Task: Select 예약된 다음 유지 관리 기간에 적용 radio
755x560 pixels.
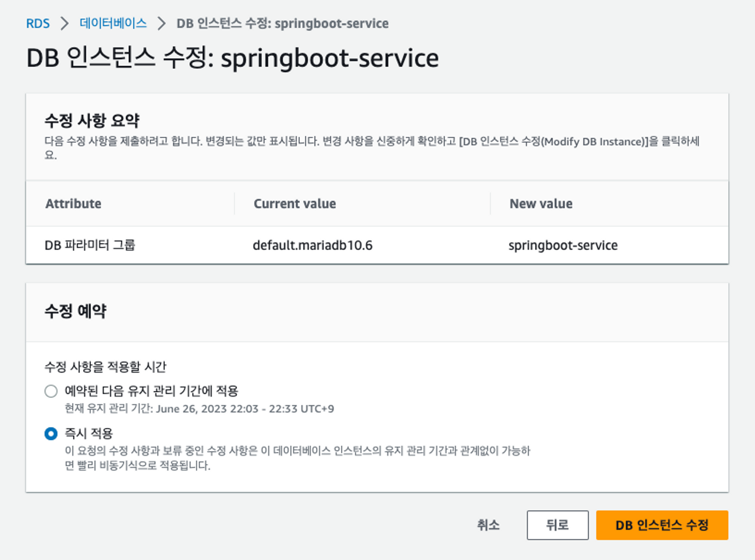Action: pyautogui.click(x=51, y=391)
